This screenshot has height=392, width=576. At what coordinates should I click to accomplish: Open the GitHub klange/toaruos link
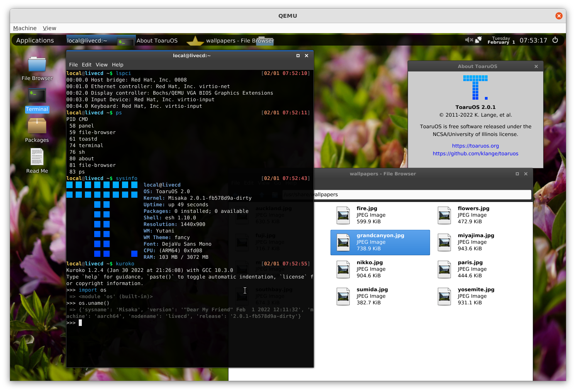(x=475, y=153)
